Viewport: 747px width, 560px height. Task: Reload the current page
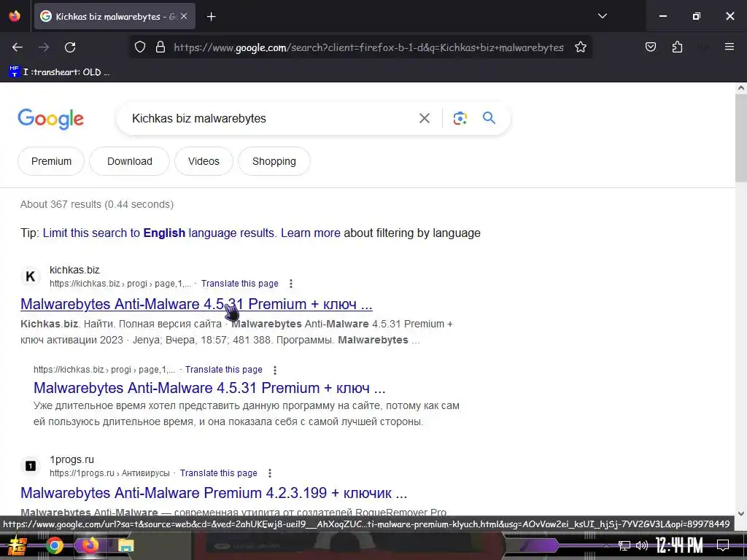(70, 47)
